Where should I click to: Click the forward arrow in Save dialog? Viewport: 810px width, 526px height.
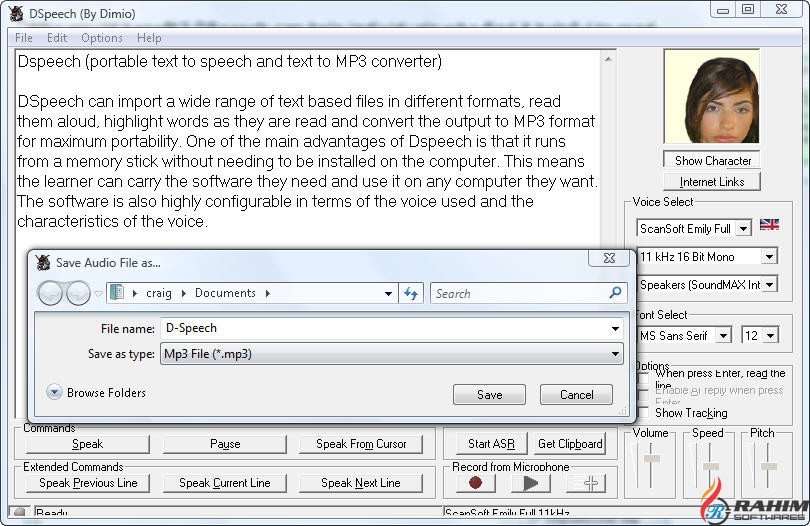tap(78, 293)
